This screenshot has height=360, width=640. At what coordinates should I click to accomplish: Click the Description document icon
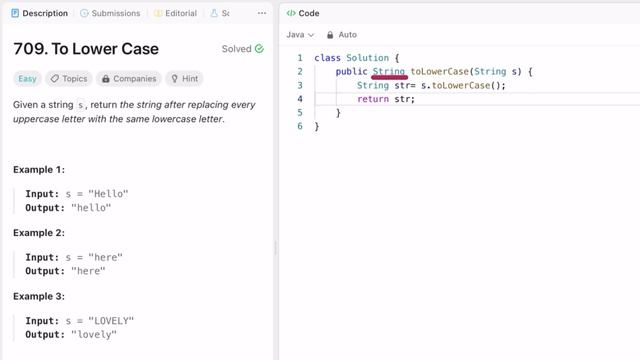click(15, 13)
